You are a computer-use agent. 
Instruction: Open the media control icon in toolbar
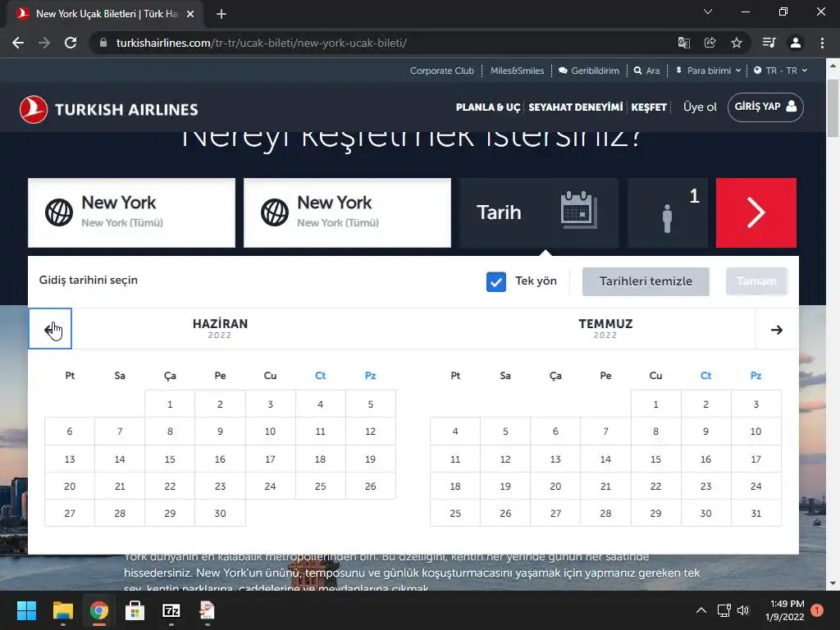point(769,43)
